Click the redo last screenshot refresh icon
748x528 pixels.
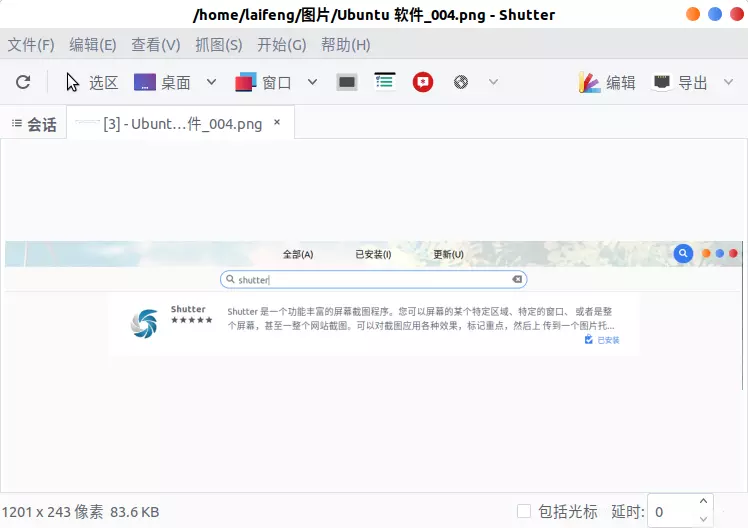tap(23, 82)
